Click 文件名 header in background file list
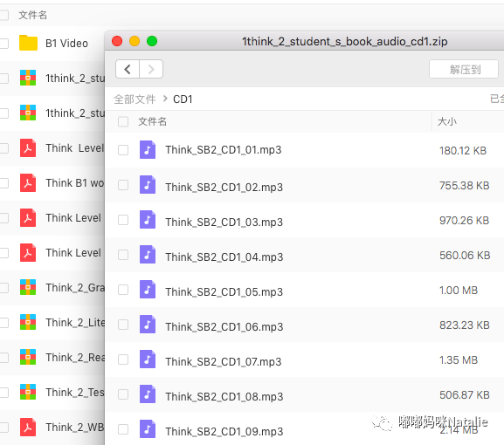This screenshot has height=445, width=504. [x=33, y=15]
